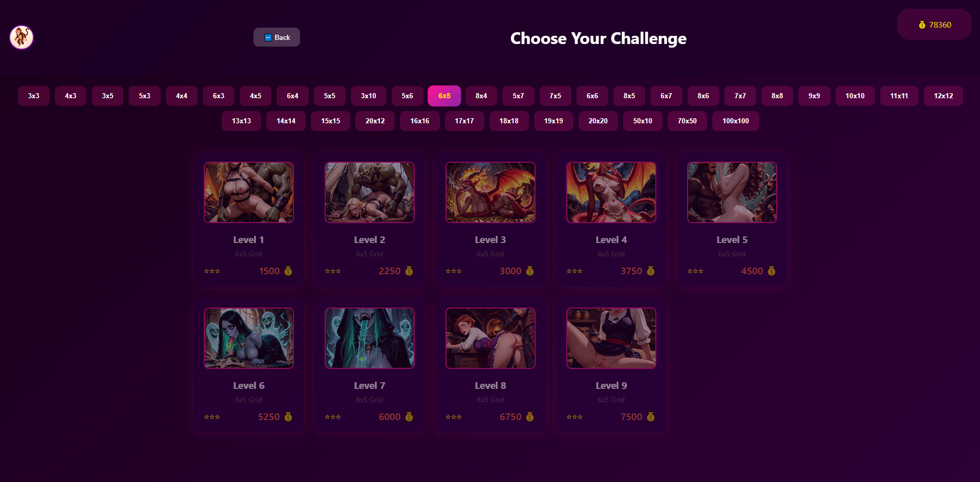Viewport: 980px width, 482px height.
Task: Open the 20x12 grid category
Action: point(375,121)
